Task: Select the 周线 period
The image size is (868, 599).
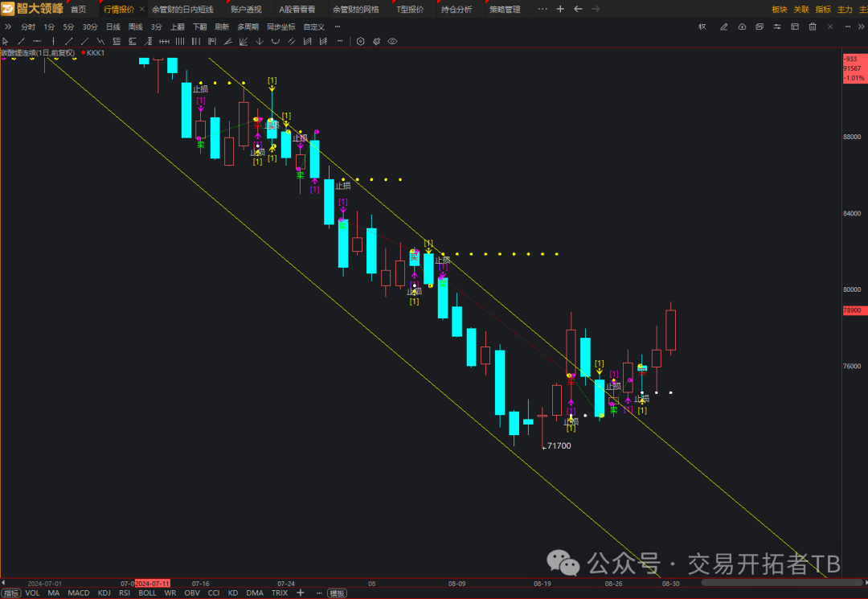Action: [x=136, y=27]
